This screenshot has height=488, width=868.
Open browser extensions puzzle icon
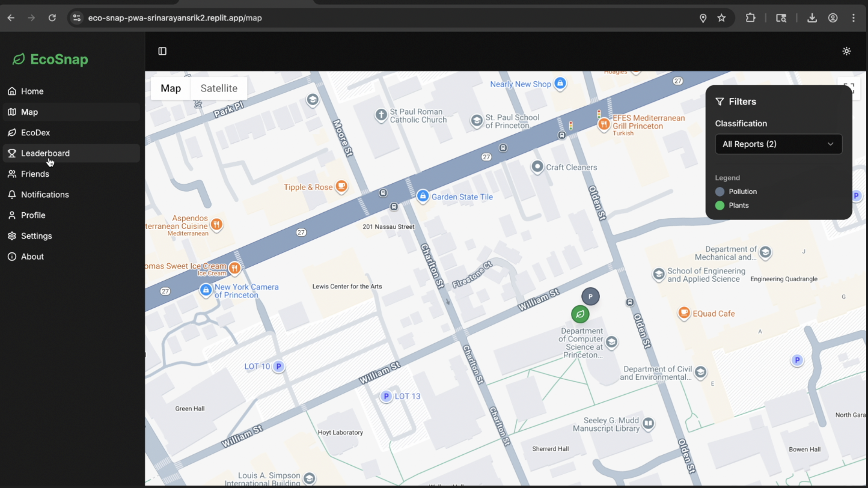[750, 18]
